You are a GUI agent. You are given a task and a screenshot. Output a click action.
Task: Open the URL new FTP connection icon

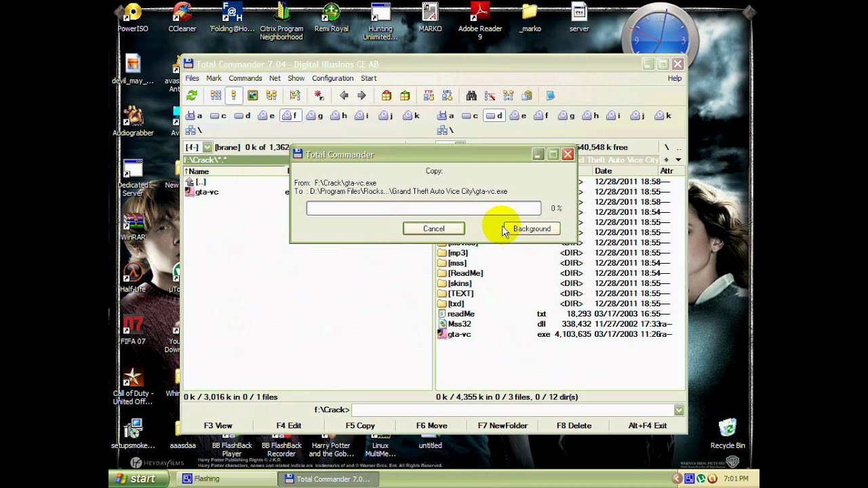coord(448,96)
